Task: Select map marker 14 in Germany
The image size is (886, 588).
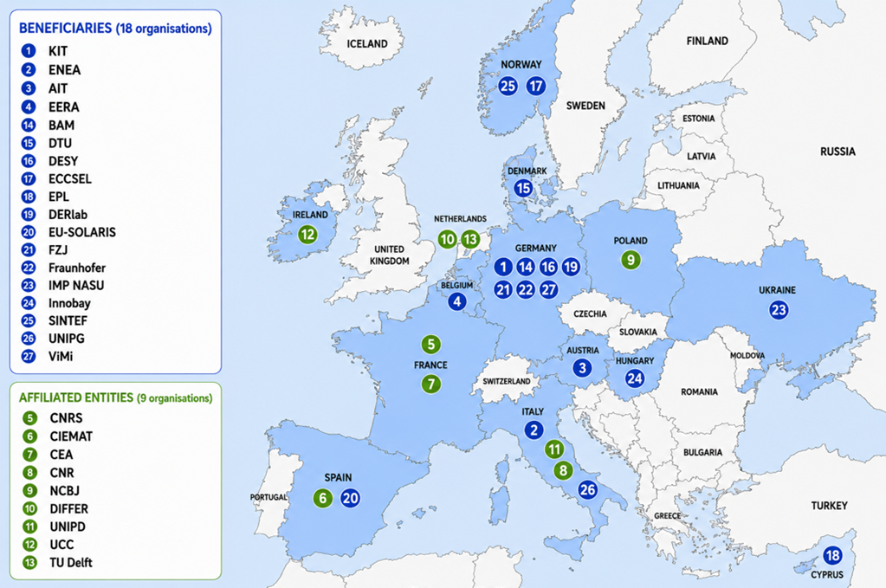Action: (x=526, y=267)
